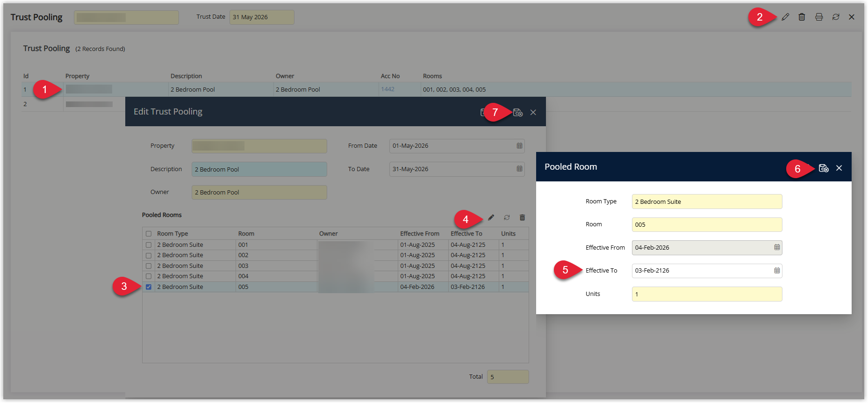The width and height of the screenshot is (868, 403).
Task: Click the Units column header in Pooled Rooms
Action: tap(509, 234)
